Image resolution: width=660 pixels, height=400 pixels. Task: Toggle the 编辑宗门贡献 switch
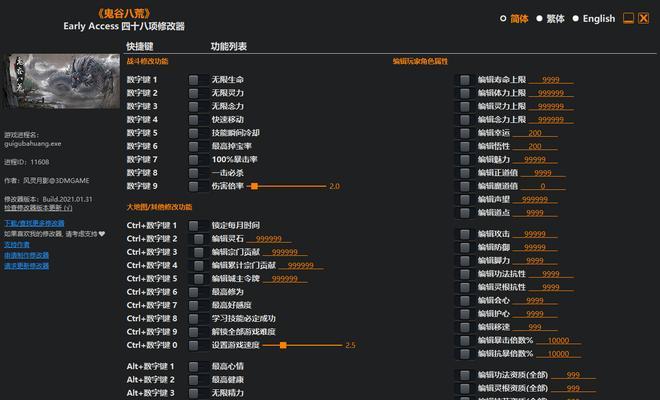pyautogui.click(x=198, y=253)
